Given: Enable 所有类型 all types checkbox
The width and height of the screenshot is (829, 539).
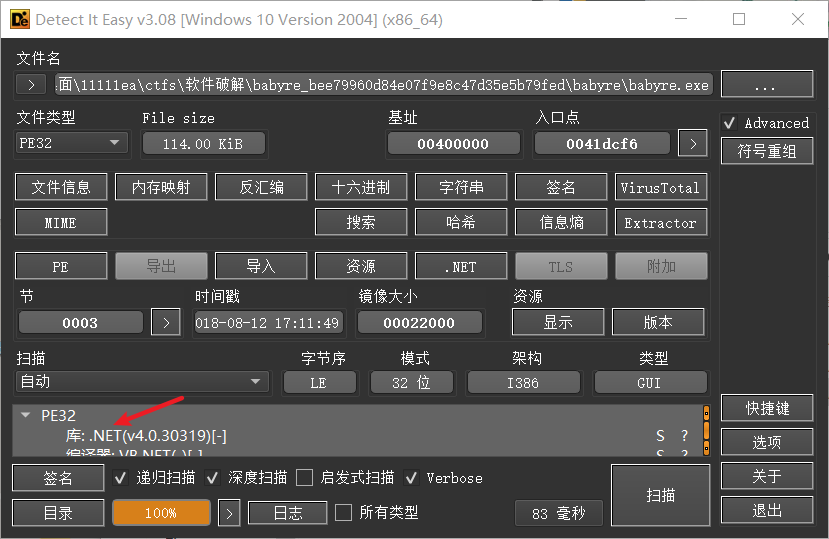Looking at the screenshot, I should coord(344,512).
